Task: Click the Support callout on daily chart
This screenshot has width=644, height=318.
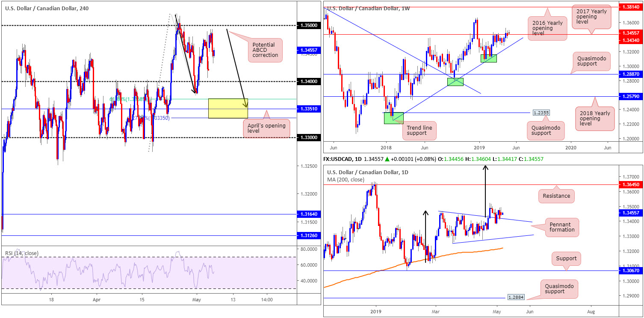Action: point(566,259)
